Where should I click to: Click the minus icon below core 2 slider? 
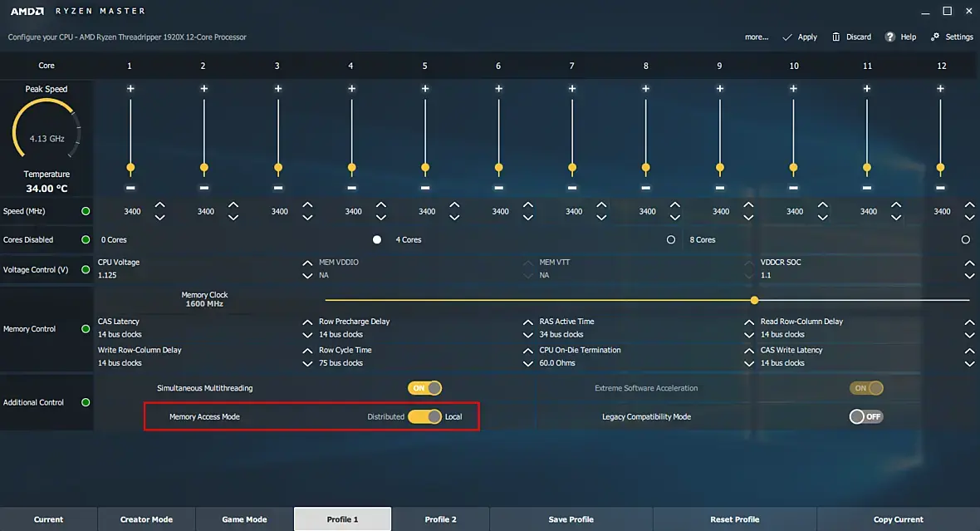click(x=203, y=188)
